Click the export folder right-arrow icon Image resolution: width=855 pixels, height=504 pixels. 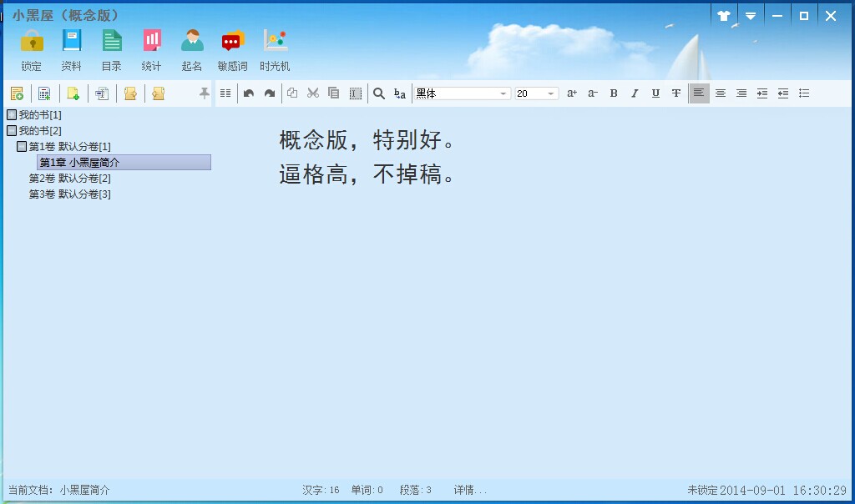coord(129,93)
